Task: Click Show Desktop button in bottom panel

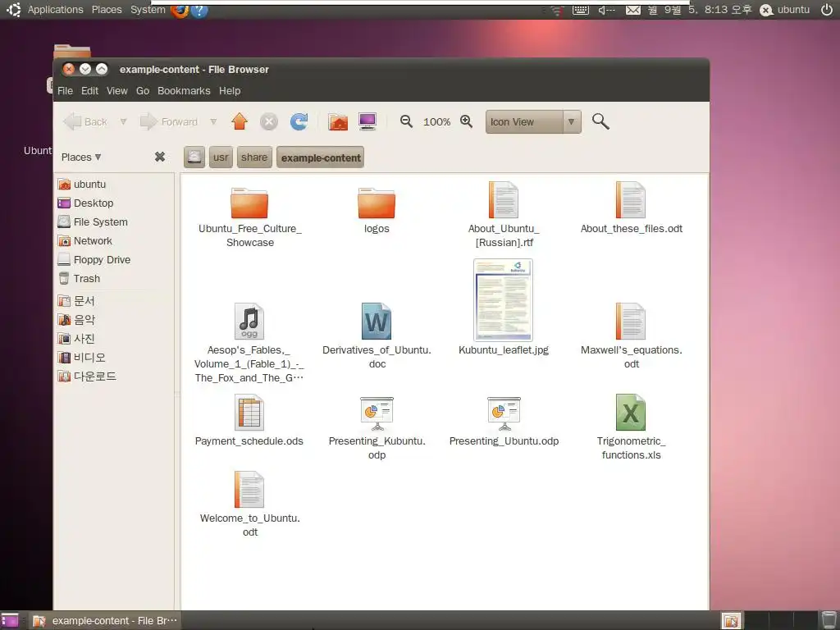Action: coord(10,620)
